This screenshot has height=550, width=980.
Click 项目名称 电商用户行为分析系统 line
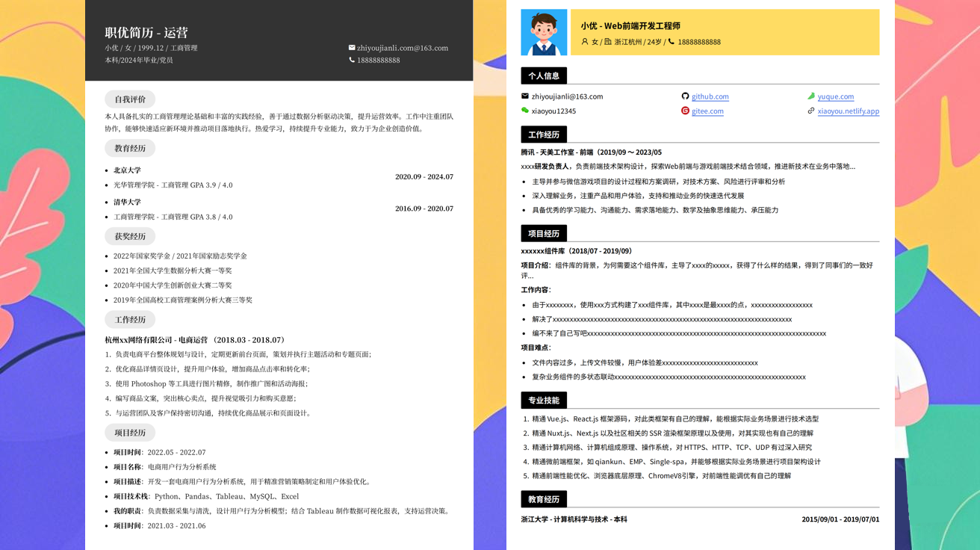click(x=164, y=467)
